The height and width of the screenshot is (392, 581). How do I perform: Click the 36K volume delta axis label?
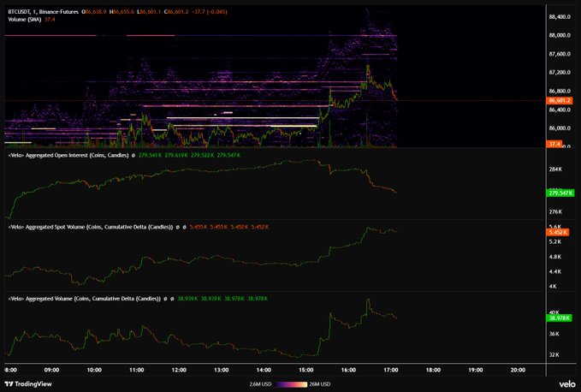(x=554, y=334)
